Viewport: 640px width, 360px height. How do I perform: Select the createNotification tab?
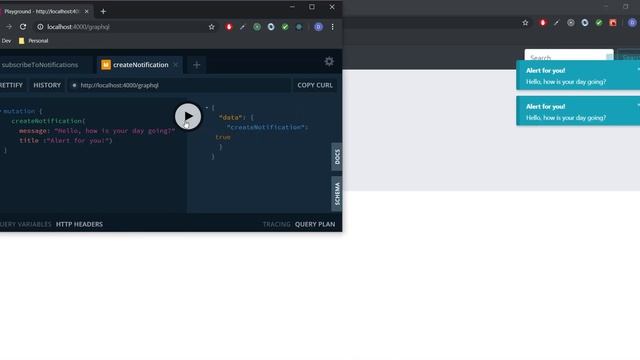tap(140, 65)
